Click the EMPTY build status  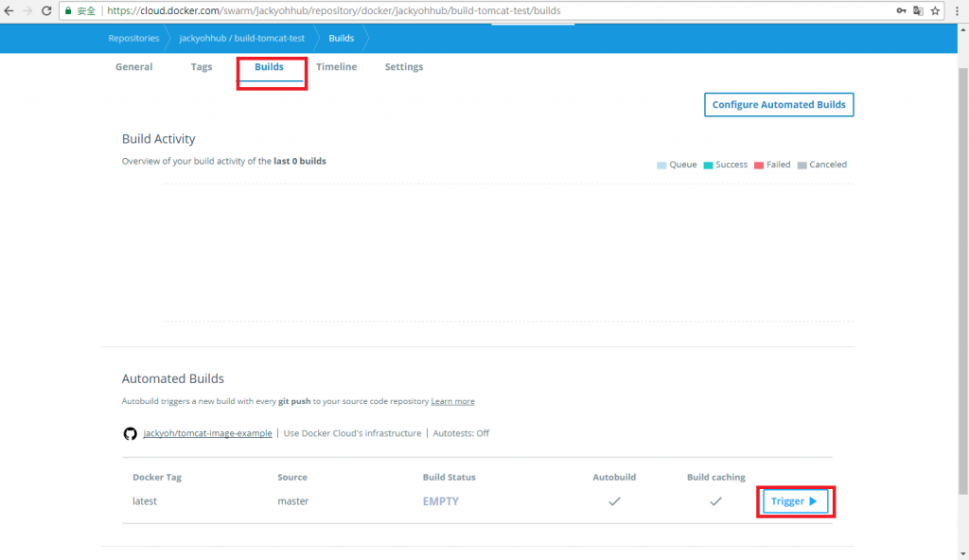coord(441,501)
